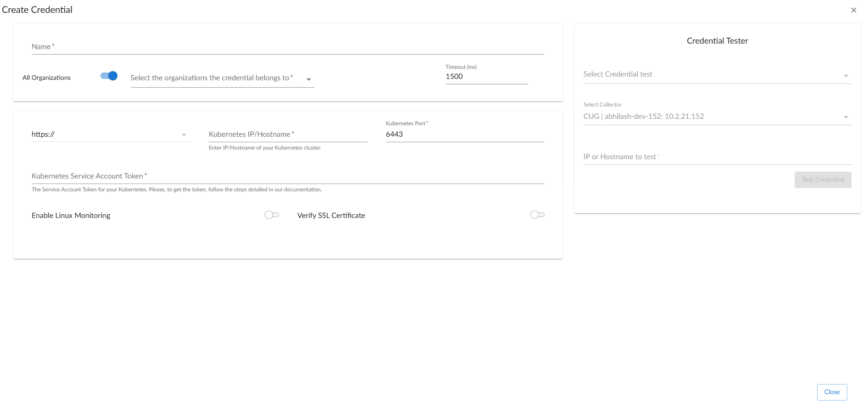Image resolution: width=868 pixels, height=407 pixels.
Task: Click the Credential test dropdown arrow
Action: 846,76
